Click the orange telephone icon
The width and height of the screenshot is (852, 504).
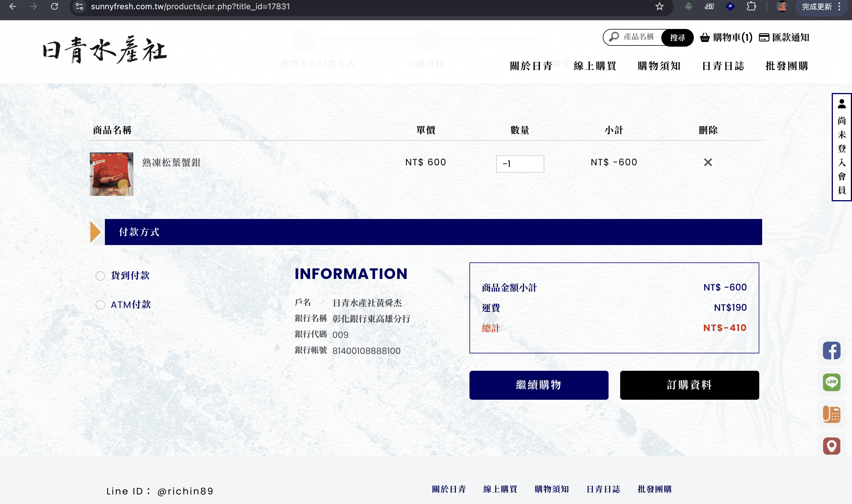(x=832, y=414)
